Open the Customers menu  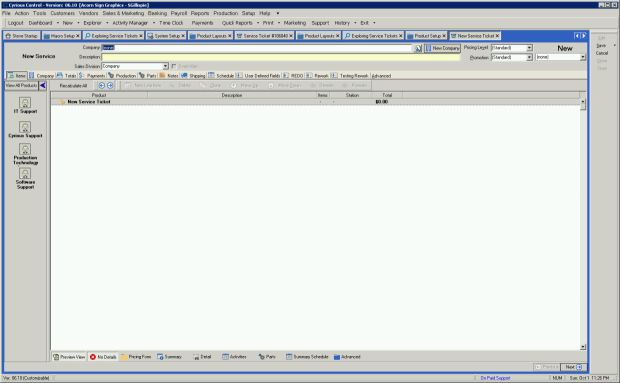[x=62, y=13]
